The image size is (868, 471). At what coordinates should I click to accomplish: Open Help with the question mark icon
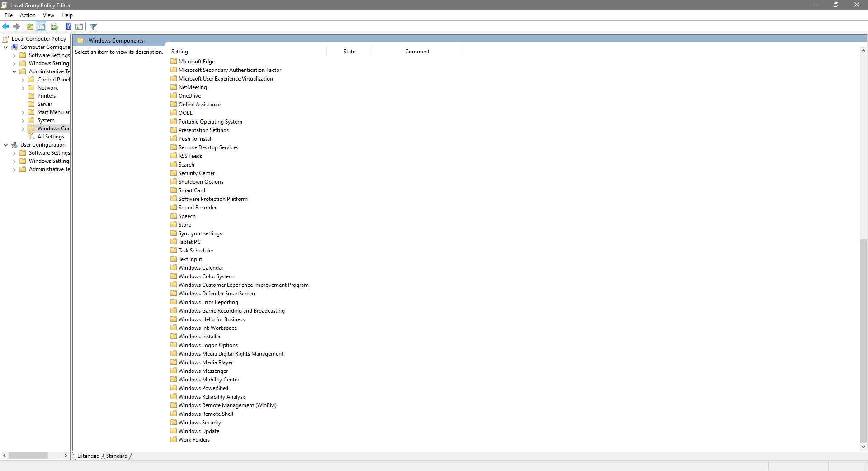click(69, 27)
